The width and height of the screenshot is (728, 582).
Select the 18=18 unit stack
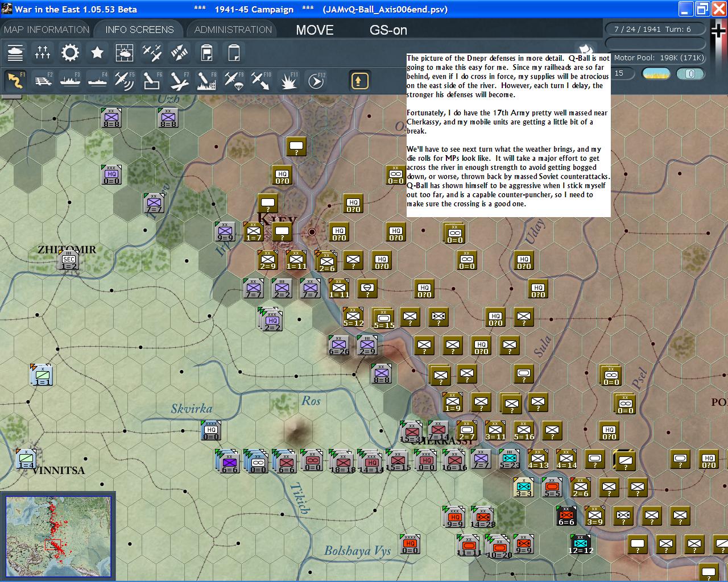342,461
